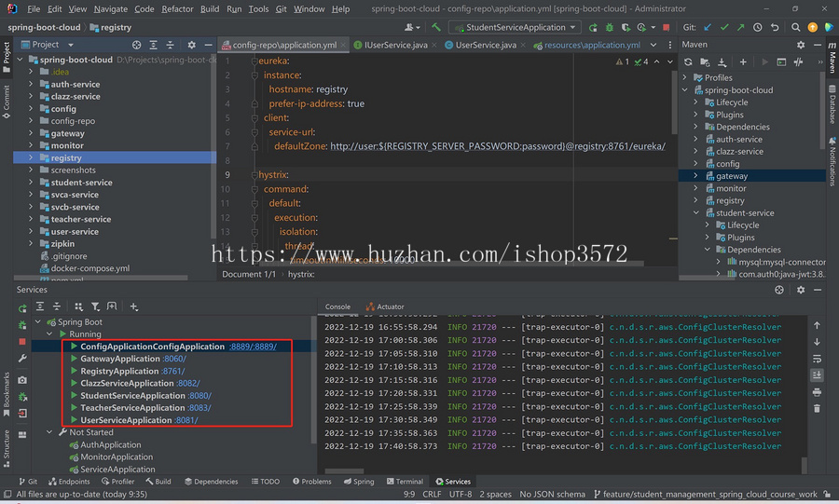Select docker-compose.yml in Project tree
839x504 pixels.
click(x=89, y=268)
